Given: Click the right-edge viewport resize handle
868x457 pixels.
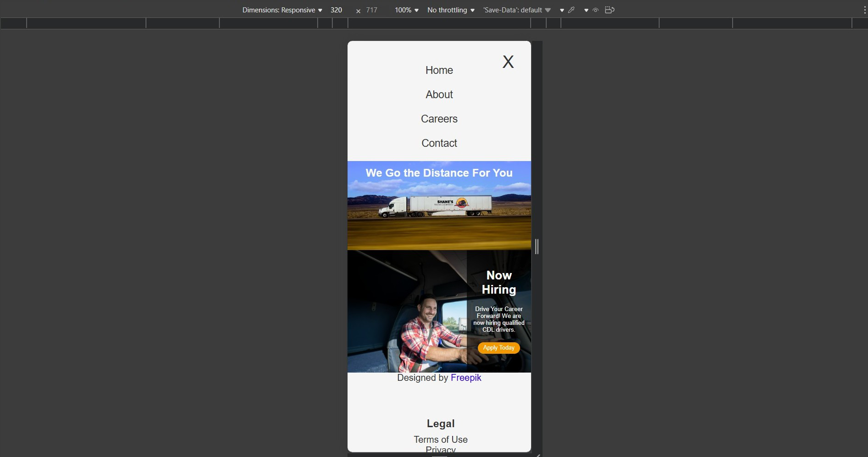Looking at the screenshot, I should tap(537, 247).
